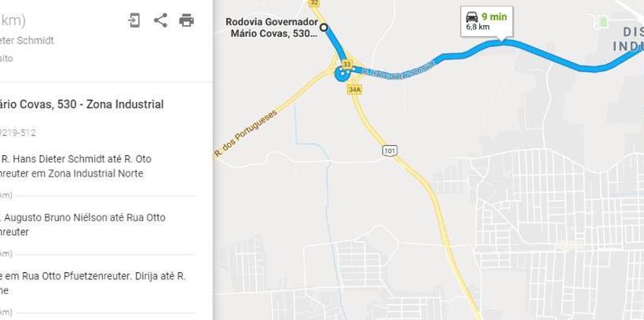
Task: Open the share route icon
Action: pyautogui.click(x=160, y=20)
